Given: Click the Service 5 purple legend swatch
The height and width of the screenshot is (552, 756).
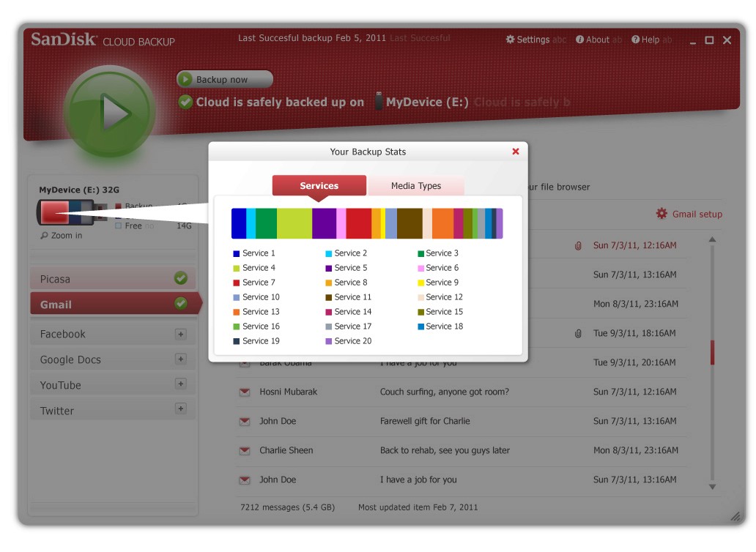Looking at the screenshot, I should click(x=328, y=268).
